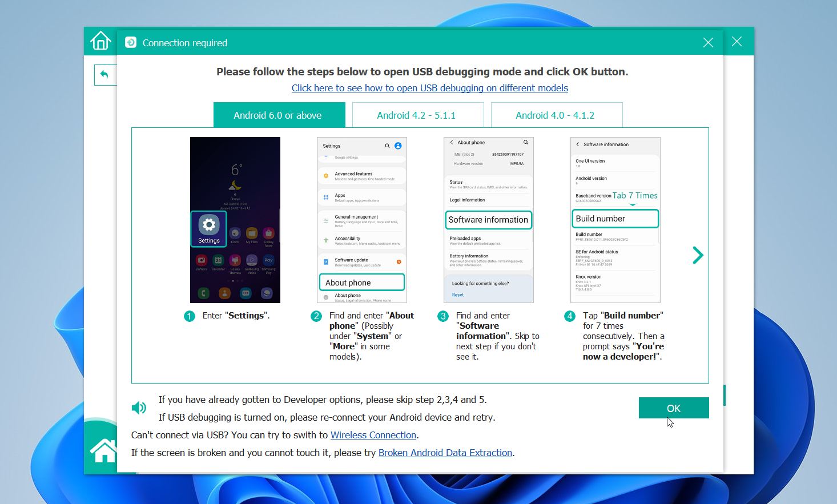Open the Android 4.0 - 4.1.2 tab
The height and width of the screenshot is (504, 837).
556,115
